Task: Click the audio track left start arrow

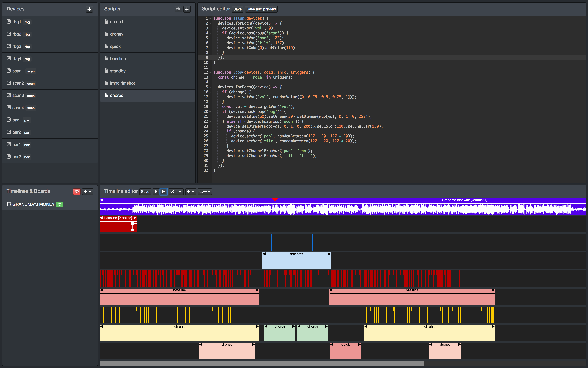Action: pos(102,200)
